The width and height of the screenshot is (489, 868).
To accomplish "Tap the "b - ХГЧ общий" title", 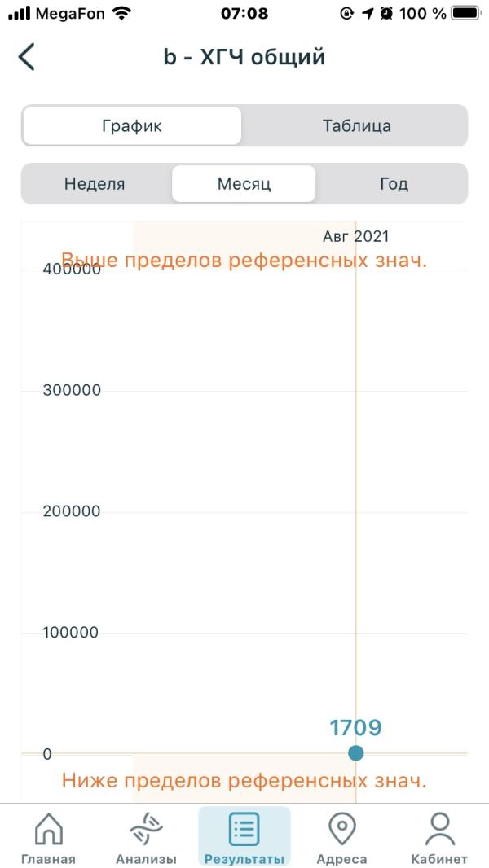I will [244, 58].
